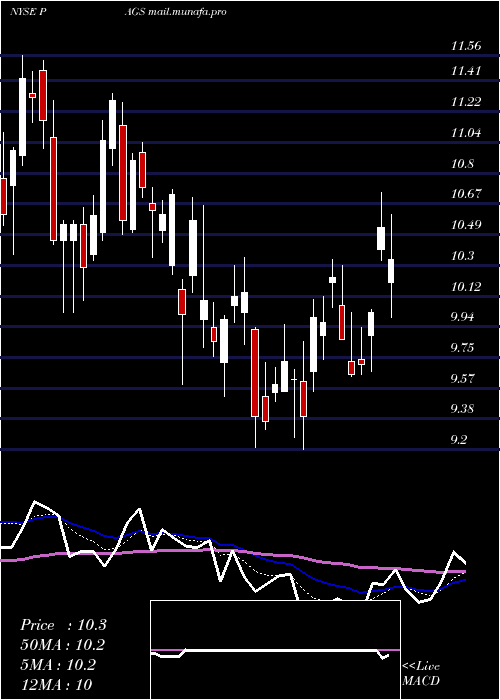This screenshot has width=500, height=700.
Task: Click the 9.75 price axis label
Action: 462,348
